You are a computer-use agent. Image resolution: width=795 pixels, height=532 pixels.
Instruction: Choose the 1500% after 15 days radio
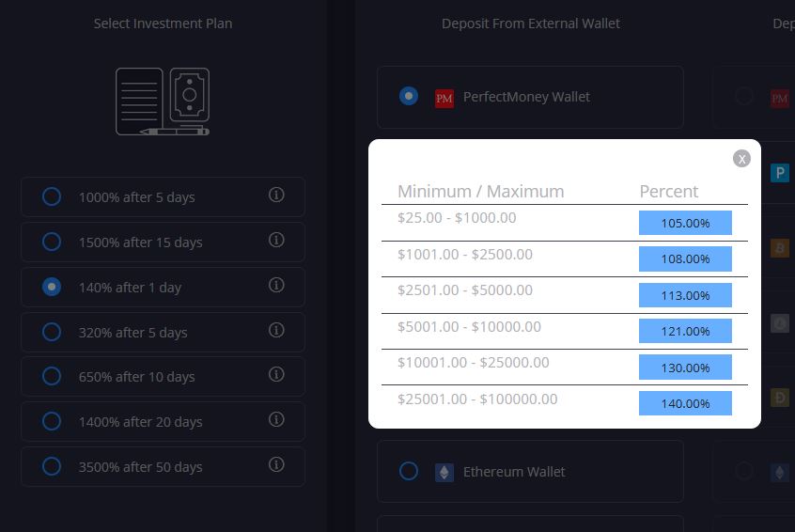pos(52,242)
